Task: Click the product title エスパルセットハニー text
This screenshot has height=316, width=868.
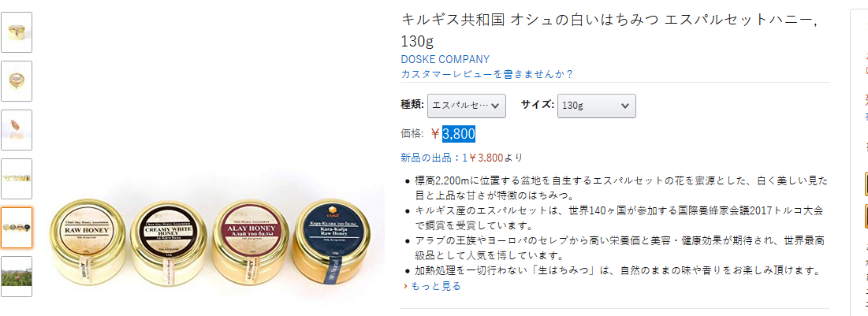Action: tap(739, 20)
